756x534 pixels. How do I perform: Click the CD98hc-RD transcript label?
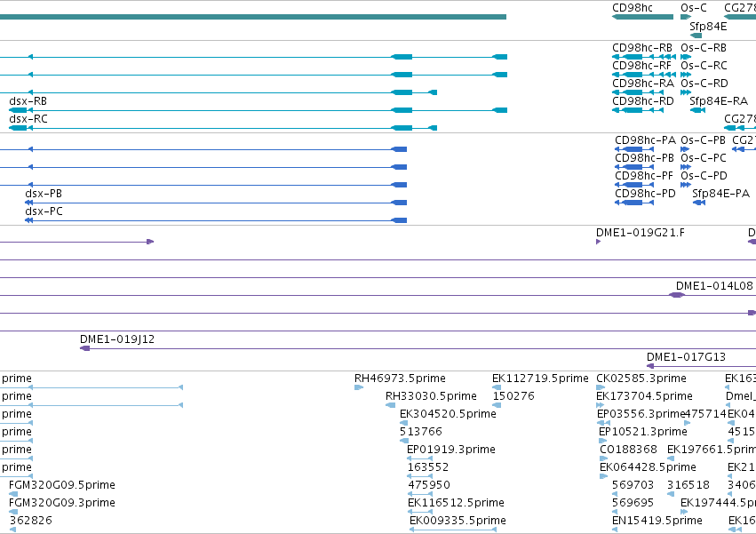tap(642, 101)
